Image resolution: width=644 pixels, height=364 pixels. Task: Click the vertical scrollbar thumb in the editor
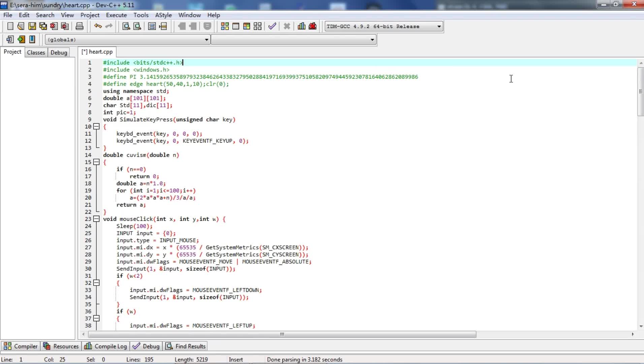coord(640,91)
